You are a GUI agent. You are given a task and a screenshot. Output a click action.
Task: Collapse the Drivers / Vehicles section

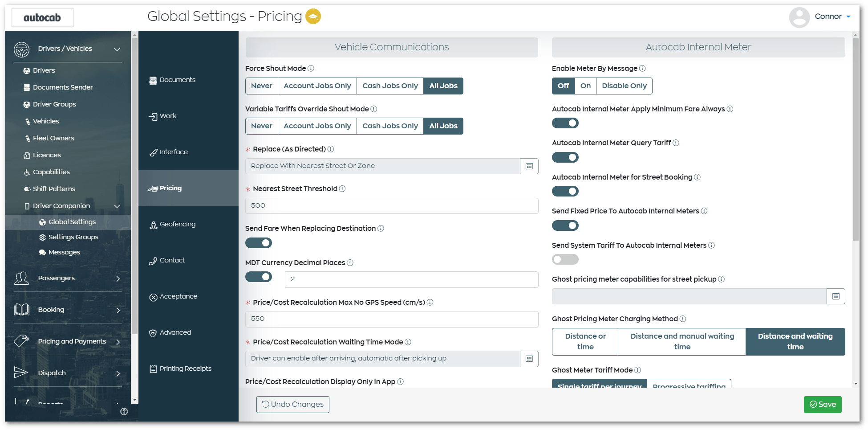click(x=117, y=49)
